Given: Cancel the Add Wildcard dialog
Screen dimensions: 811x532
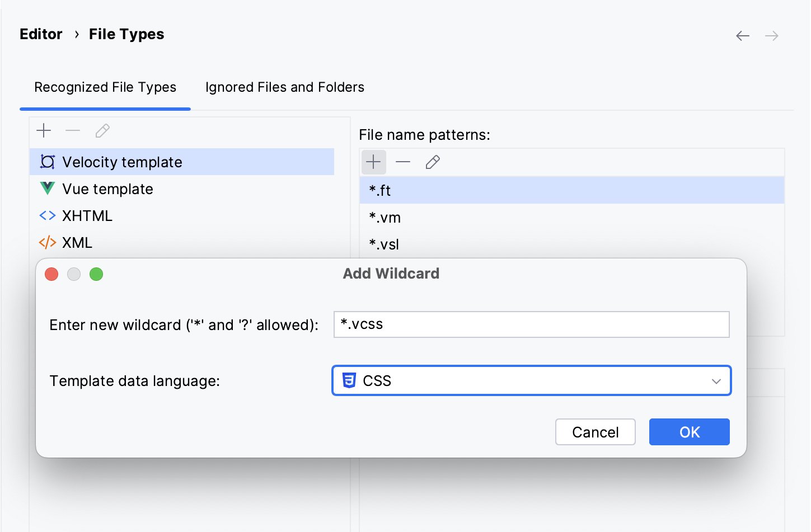Looking at the screenshot, I should click(x=595, y=432).
